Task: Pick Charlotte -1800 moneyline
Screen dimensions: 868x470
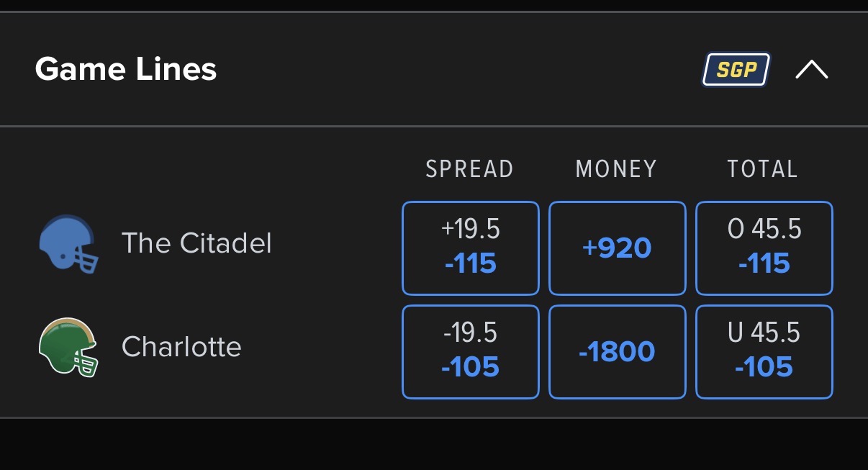Action: coord(618,352)
